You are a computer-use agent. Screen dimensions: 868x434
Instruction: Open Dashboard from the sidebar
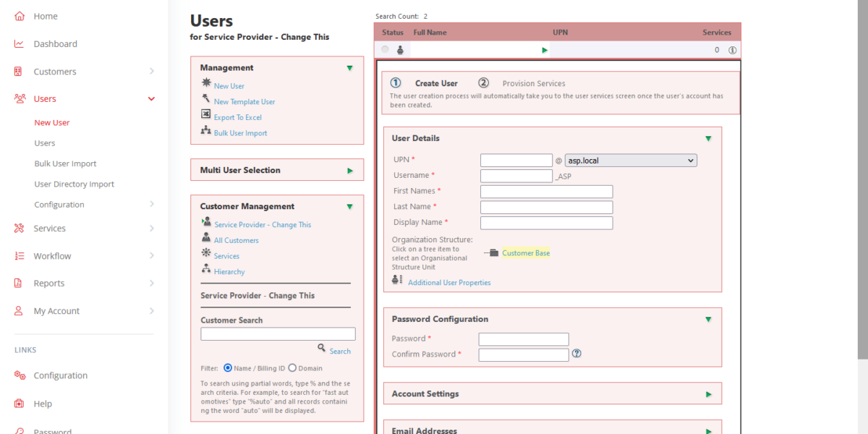click(x=55, y=43)
